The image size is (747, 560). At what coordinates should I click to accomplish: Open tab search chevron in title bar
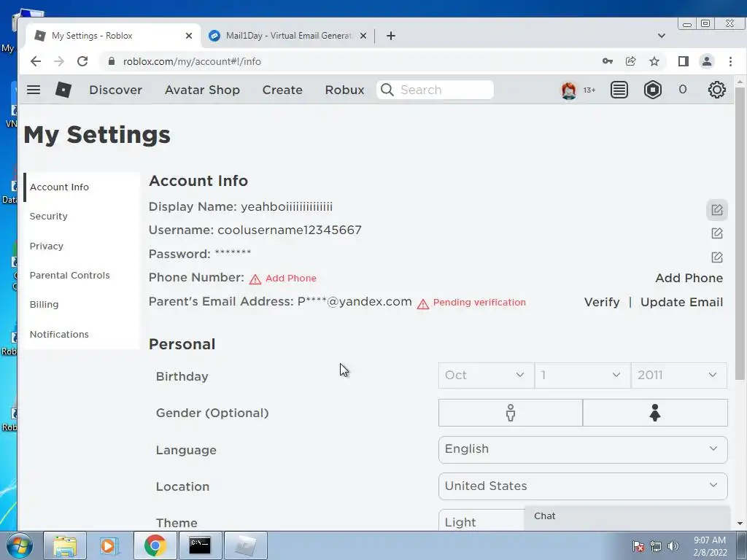point(661,36)
